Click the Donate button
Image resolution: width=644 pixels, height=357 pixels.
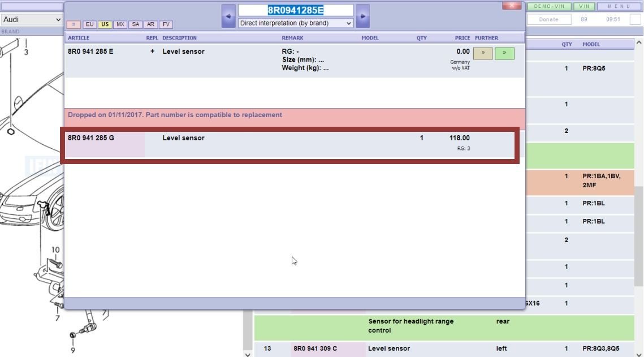(x=549, y=19)
